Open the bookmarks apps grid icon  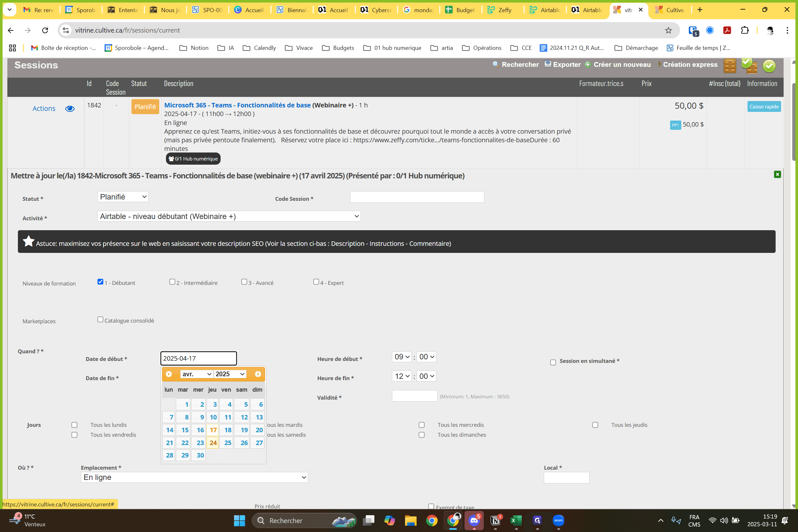(x=12, y=48)
